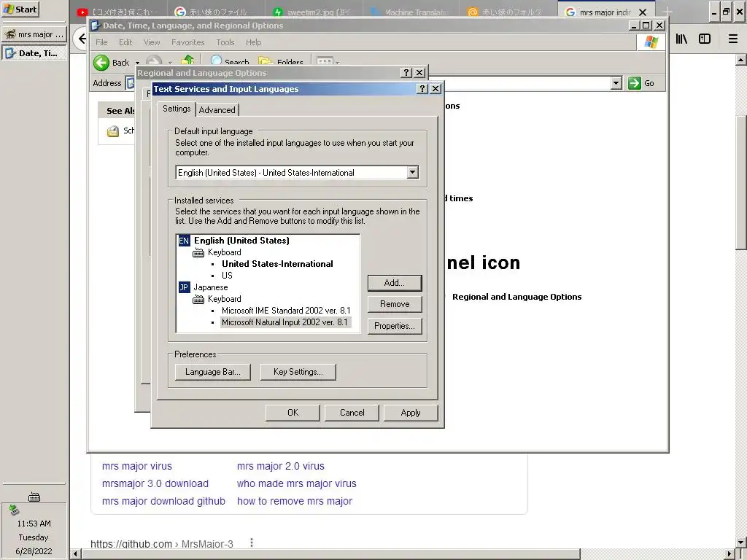747x560 pixels.
Task: Click the JP language badge icon
Action: (184, 287)
